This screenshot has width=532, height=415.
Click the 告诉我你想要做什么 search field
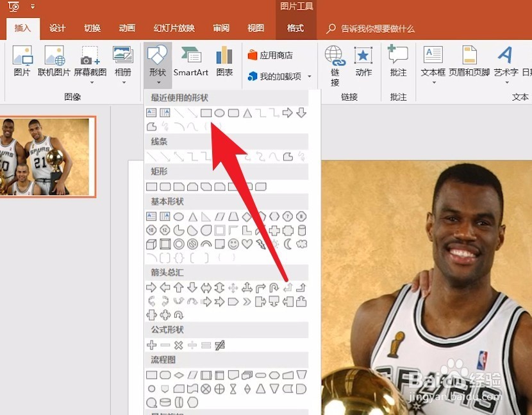pyautogui.click(x=371, y=28)
